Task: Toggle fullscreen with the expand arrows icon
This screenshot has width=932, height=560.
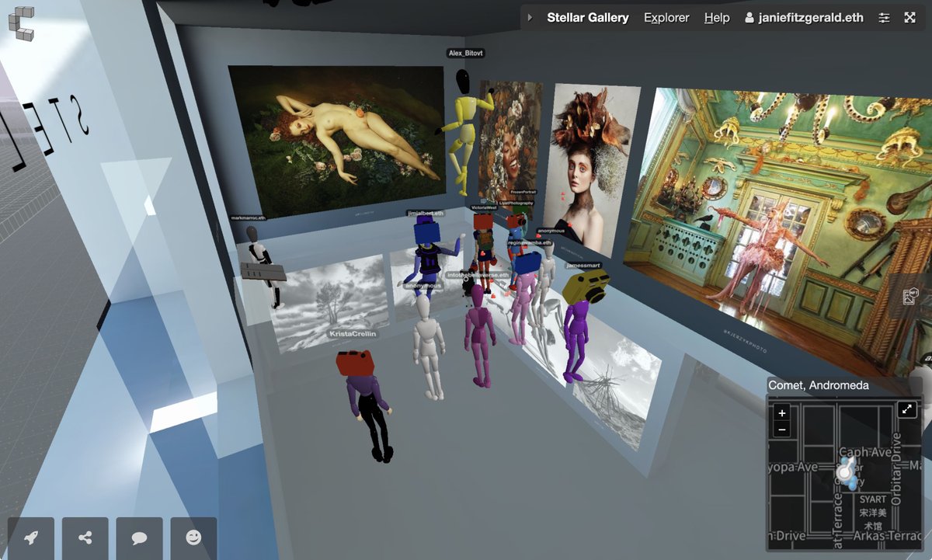Action: click(910, 18)
